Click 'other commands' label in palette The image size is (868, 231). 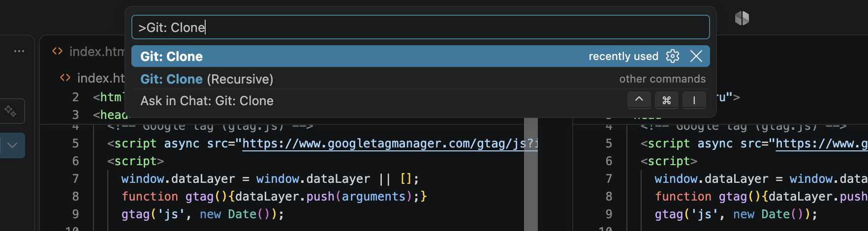tap(662, 79)
